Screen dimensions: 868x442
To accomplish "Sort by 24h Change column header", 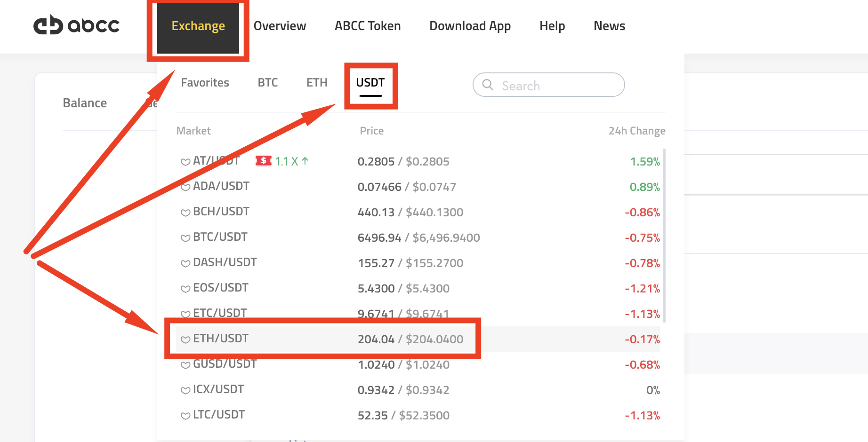I will (x=636, y=131).
